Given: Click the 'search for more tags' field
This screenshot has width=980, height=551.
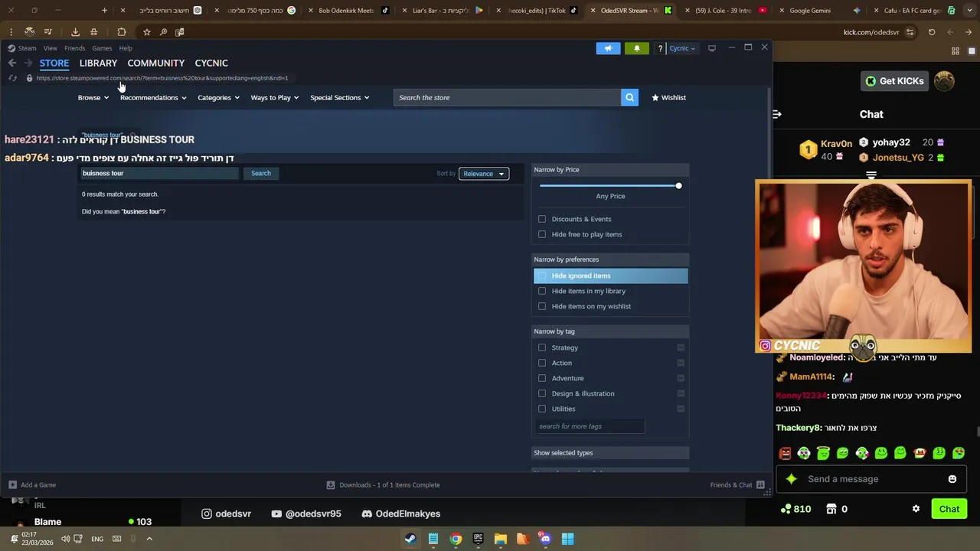Looking at the screenshot, I should click(x=590, y=426).
